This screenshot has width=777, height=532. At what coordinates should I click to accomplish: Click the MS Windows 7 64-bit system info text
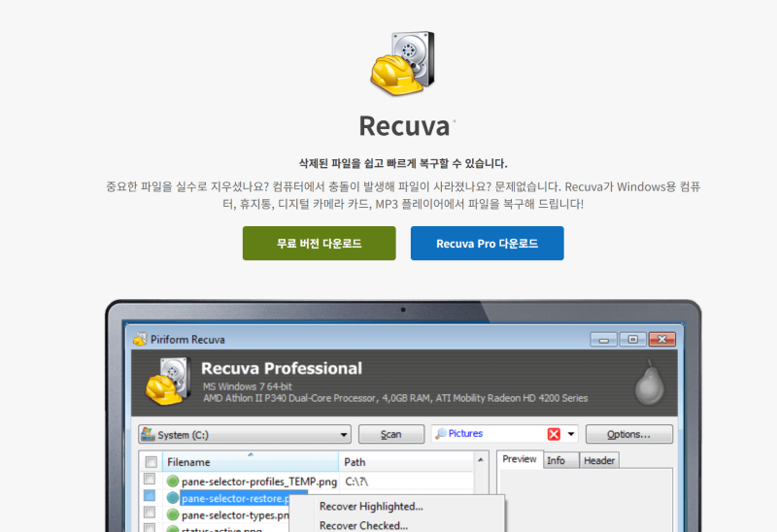click(x=248, y=386)
